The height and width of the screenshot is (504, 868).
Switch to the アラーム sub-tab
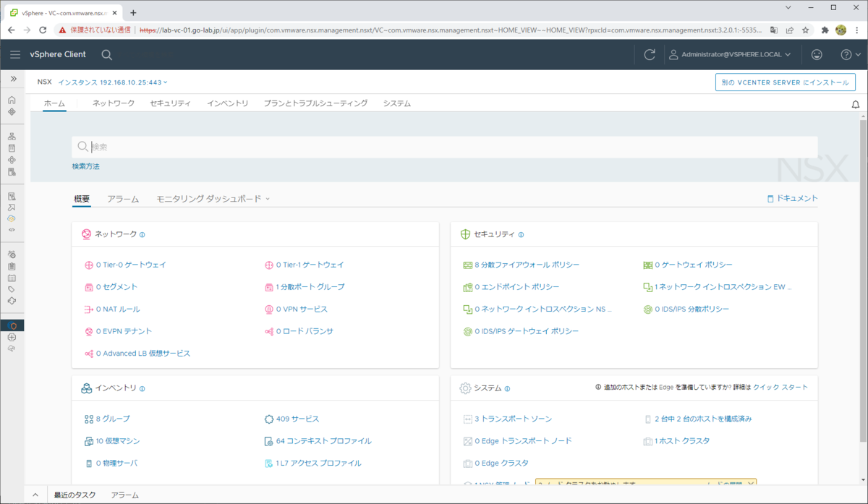point(123,198)
